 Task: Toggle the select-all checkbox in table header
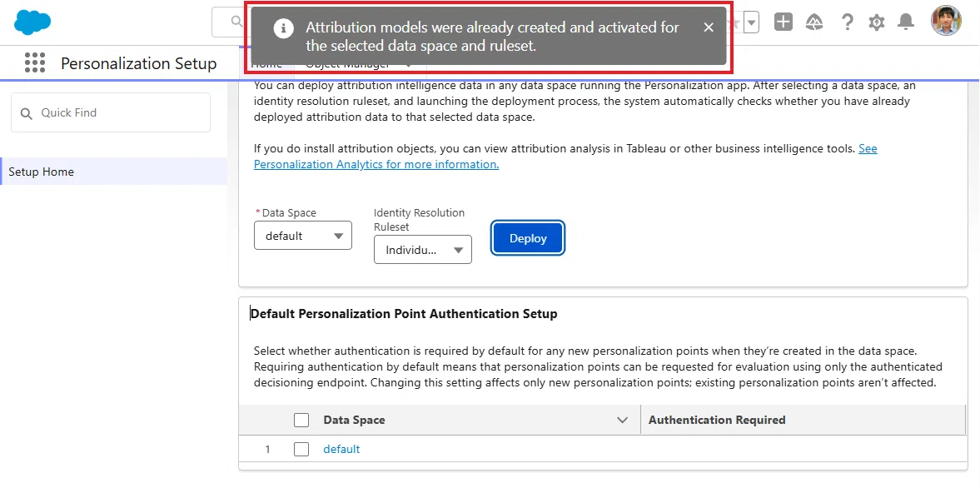[x=301, y=420]
